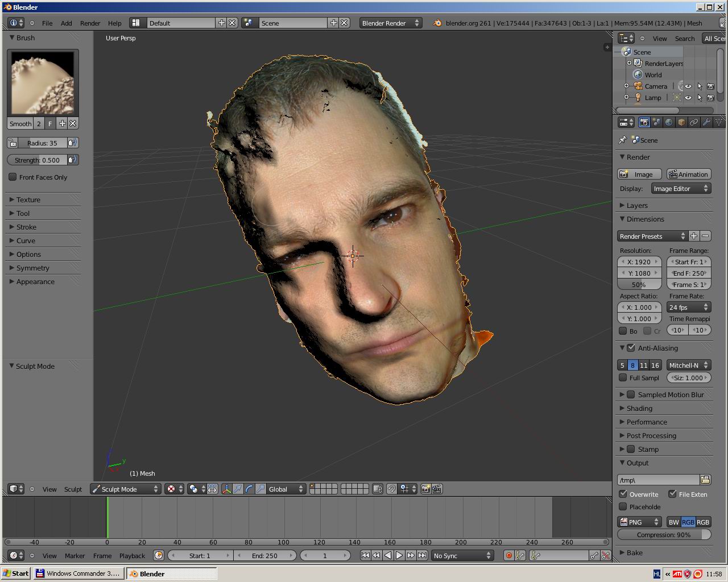Enable the Front Faces Only checkbox
This screenshot has height=582, width=728.
point(13,177)
